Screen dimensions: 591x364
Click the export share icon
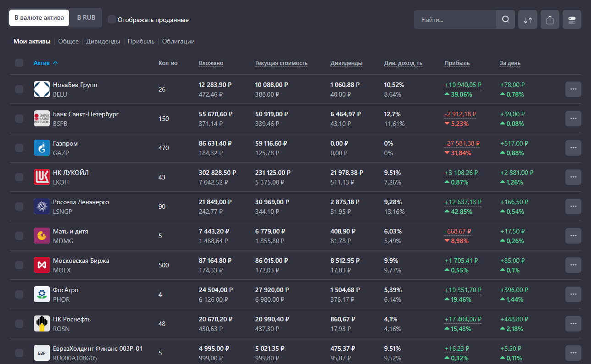(550, 20)
